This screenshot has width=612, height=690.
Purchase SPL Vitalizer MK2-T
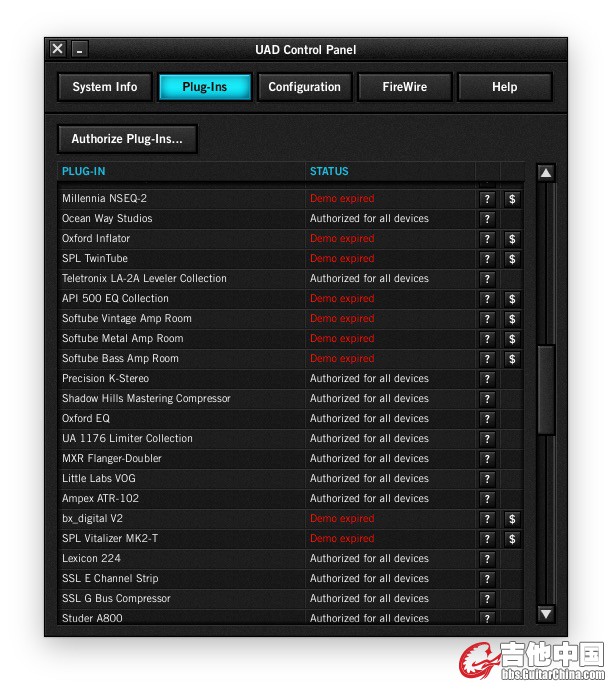pos(512,540)
